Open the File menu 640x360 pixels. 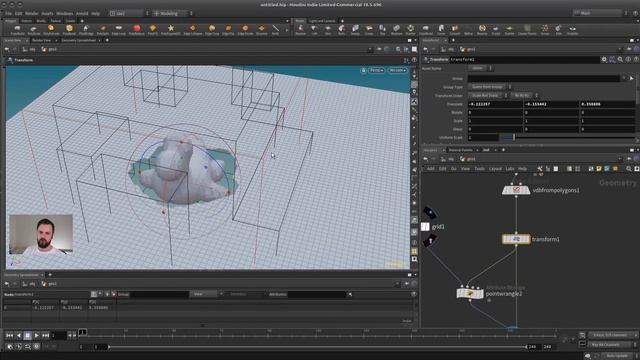click(8, 13)
